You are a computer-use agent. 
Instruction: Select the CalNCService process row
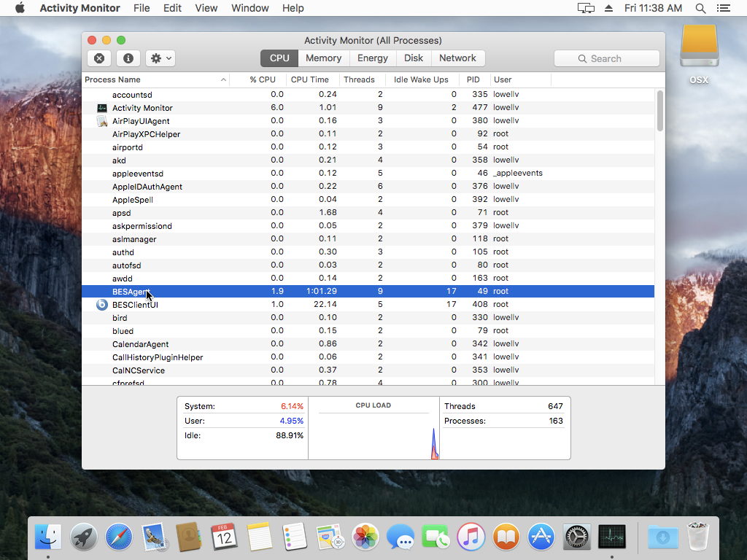coord(368,370)
